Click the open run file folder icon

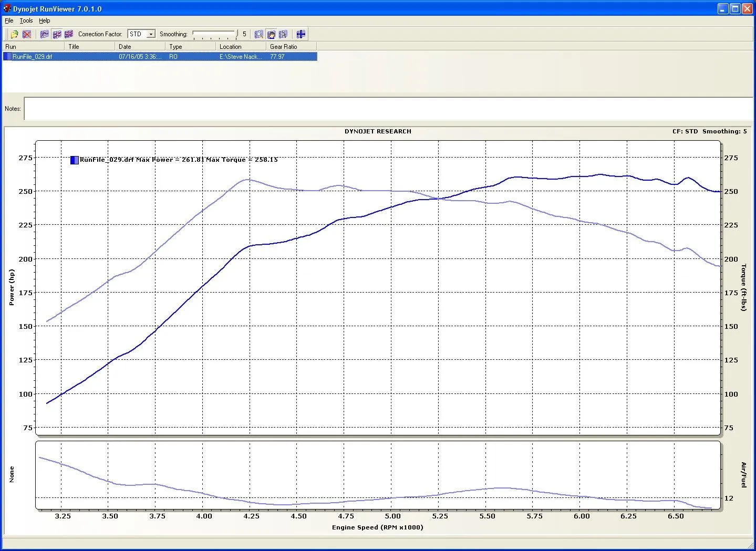(x=14, y=34)
